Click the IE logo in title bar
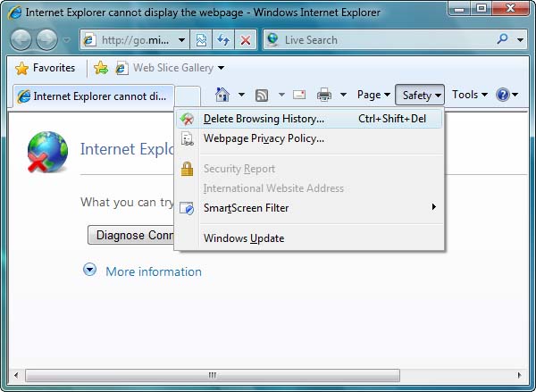 tap(14, 13)
